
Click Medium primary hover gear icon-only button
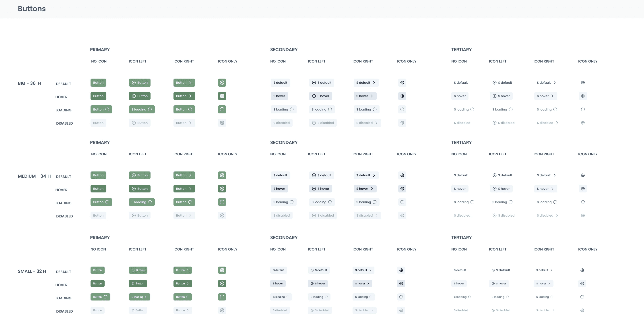pos(222,189)
